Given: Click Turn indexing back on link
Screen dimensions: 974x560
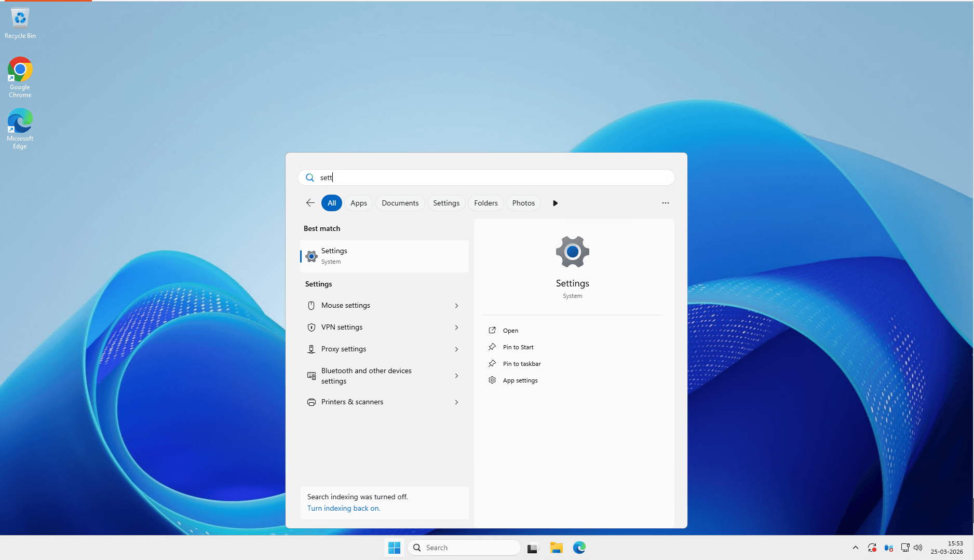Looking at the screenshot, I should pyautogui.click(x=344, y=508).
